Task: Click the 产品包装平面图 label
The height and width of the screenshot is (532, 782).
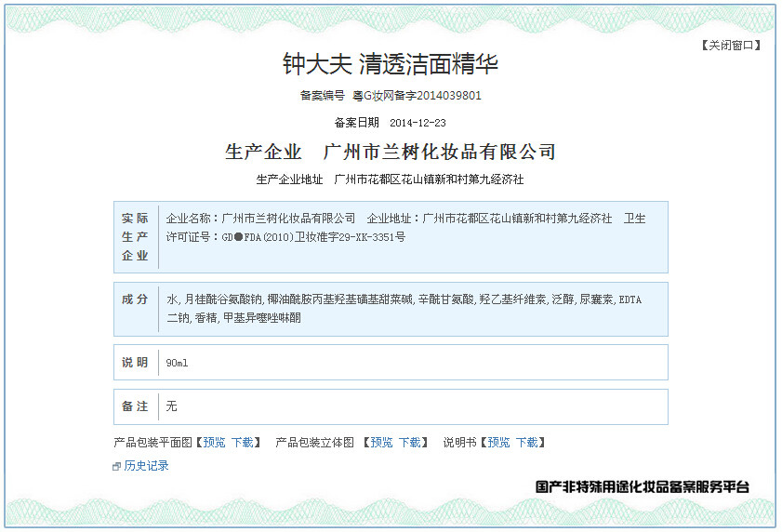Action: click(153, 443)
